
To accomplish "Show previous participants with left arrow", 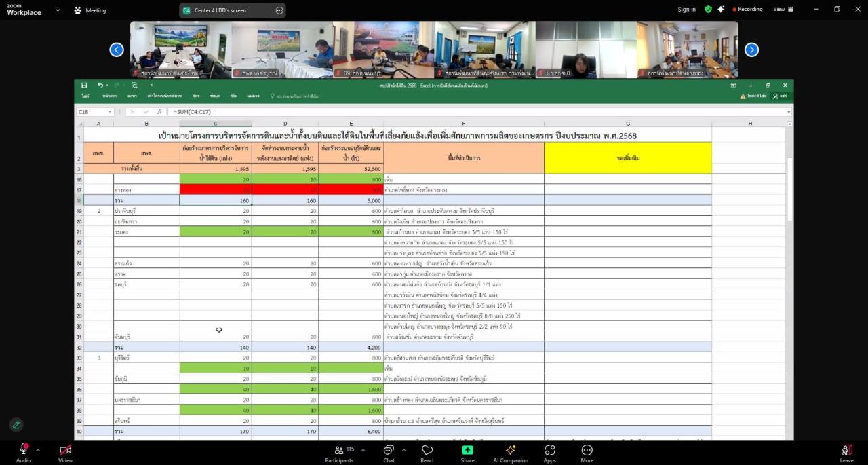I will click(x=117, y=50).
